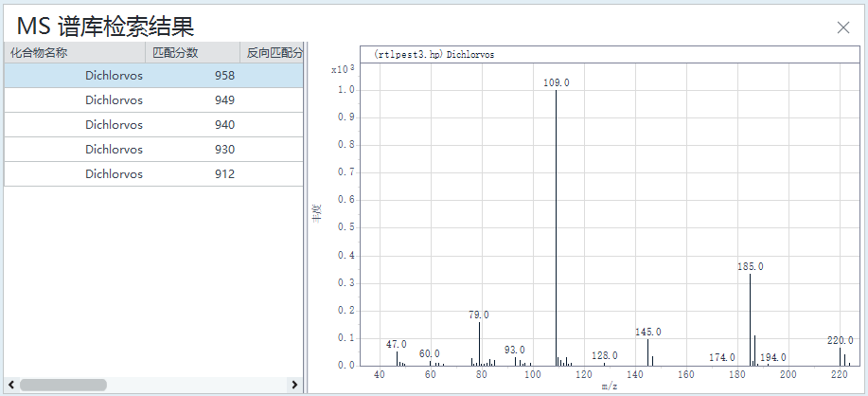Screen dimensions: 868x396
Task: Sort by the 匹配分数 column header
Action: [x=193, y=53]
